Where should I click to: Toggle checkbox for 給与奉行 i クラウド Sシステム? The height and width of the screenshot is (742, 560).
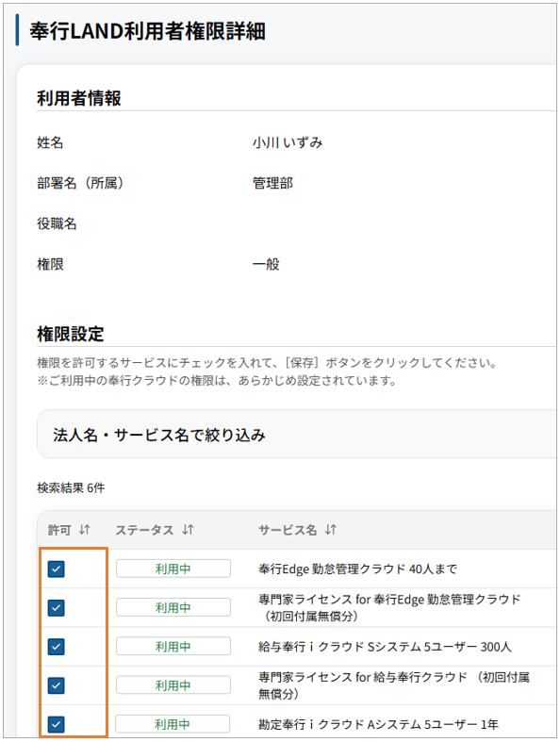(x=57, y=647)
